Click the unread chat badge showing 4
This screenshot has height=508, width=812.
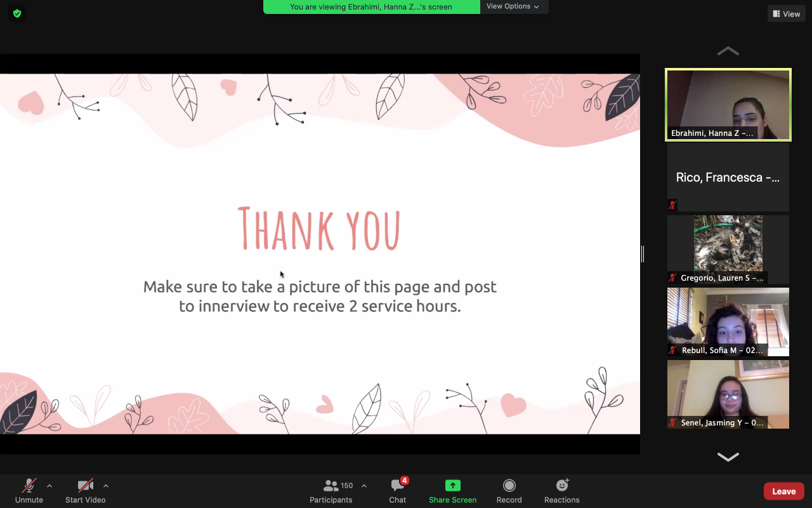coord(405,481)
